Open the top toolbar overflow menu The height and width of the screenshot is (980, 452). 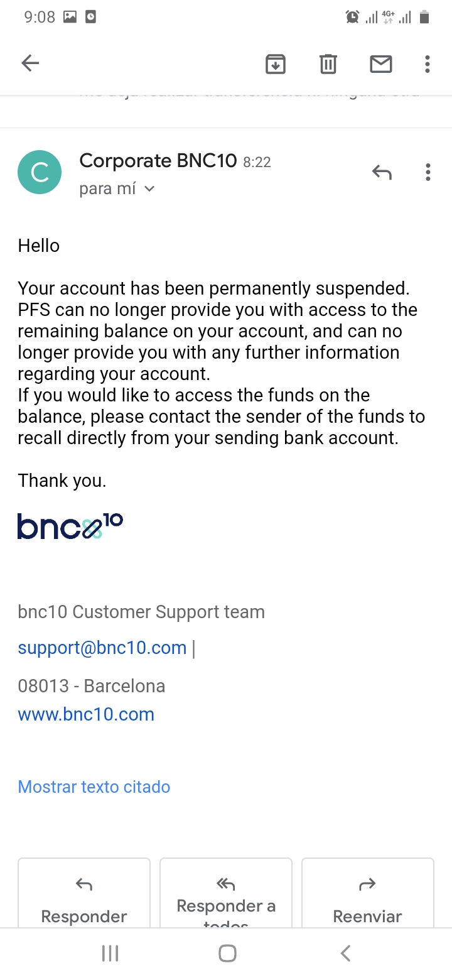428,63
